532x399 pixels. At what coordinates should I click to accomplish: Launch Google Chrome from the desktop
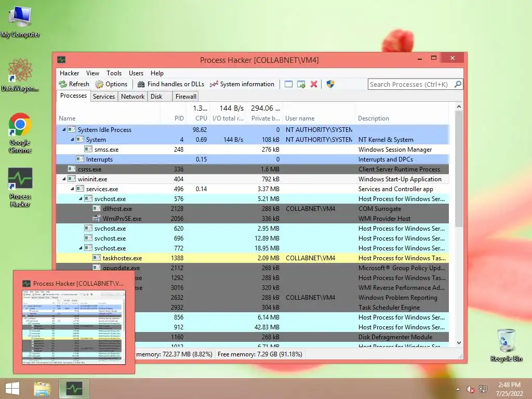(x=20, y=132)
